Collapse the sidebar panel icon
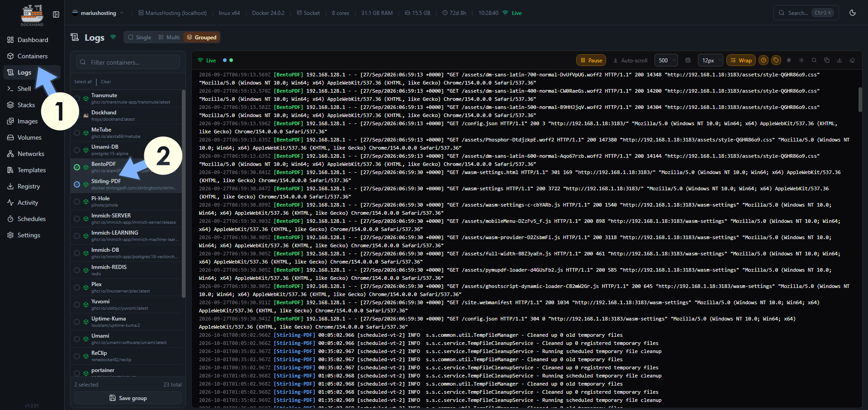 coord(56,14)
